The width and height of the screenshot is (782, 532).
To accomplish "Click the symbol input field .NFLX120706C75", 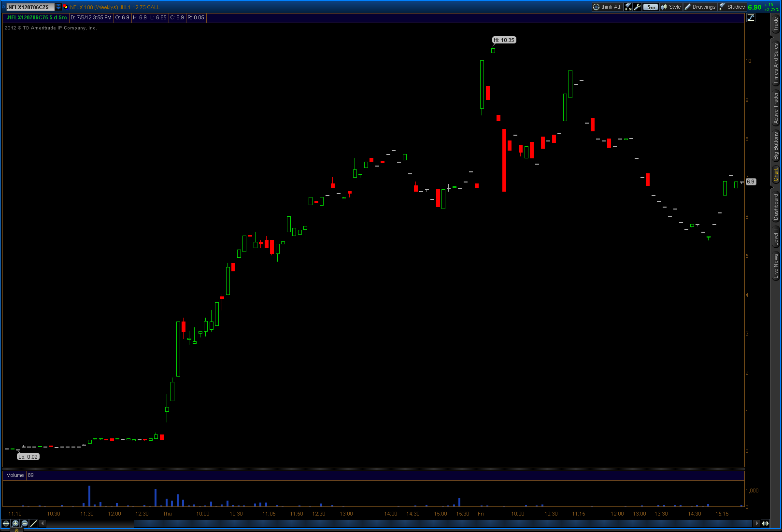I will [30, 7].
